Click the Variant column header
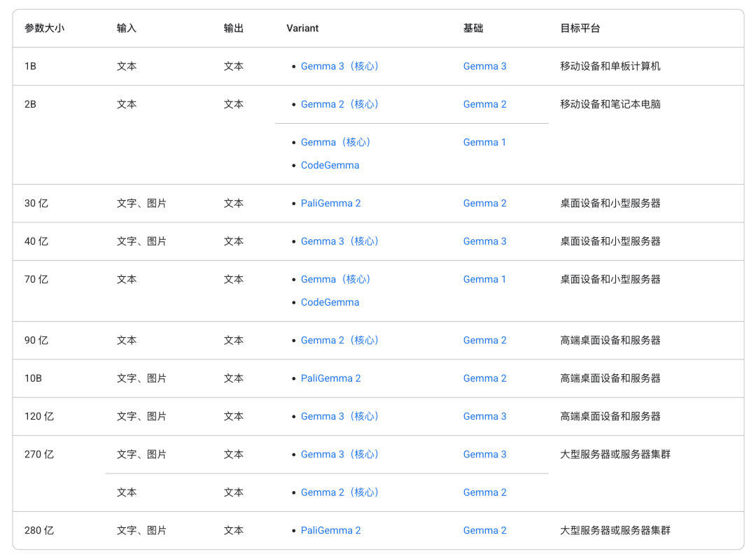Screen dimensions: 756x556 pyautogui.click(x=302, y=29)
